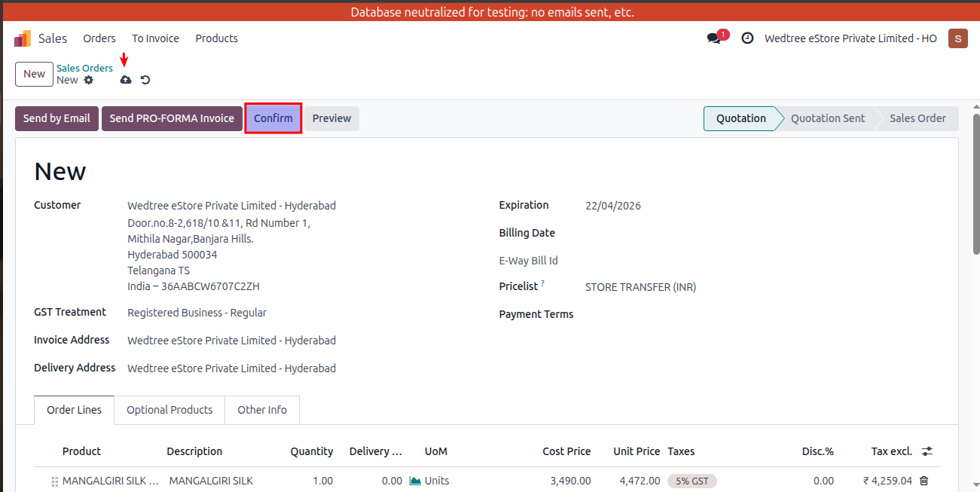This screenshot has height=492, width=980.
Task: Click the Quantity column header
Action: click(312, 451)
